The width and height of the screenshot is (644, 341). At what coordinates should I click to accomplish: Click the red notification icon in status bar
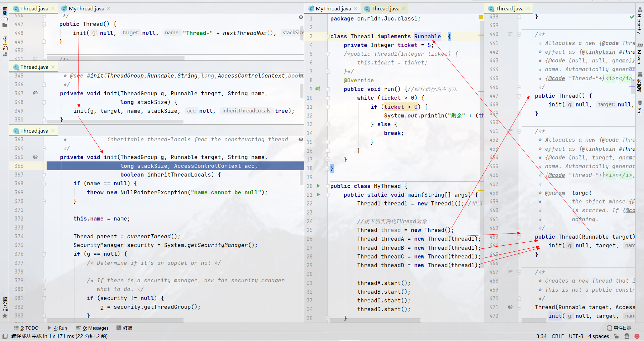click(x=638, y=336)
